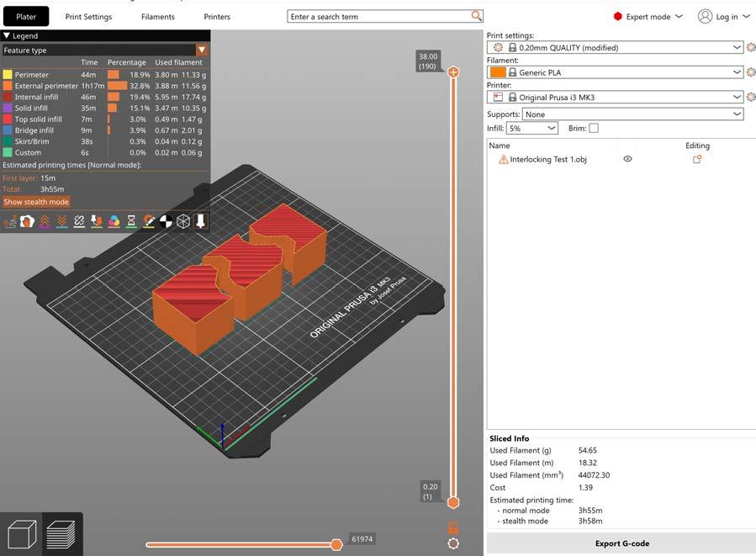Toggle wipe moves visibility icon

(x=27, y=222)
